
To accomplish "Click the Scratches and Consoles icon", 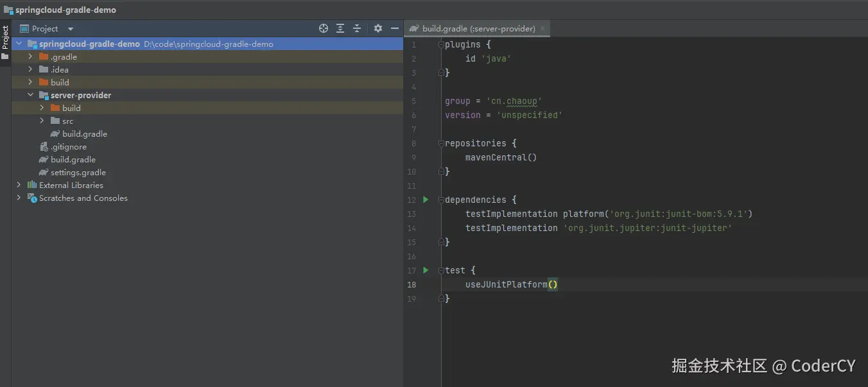I will tap(32, 198).
